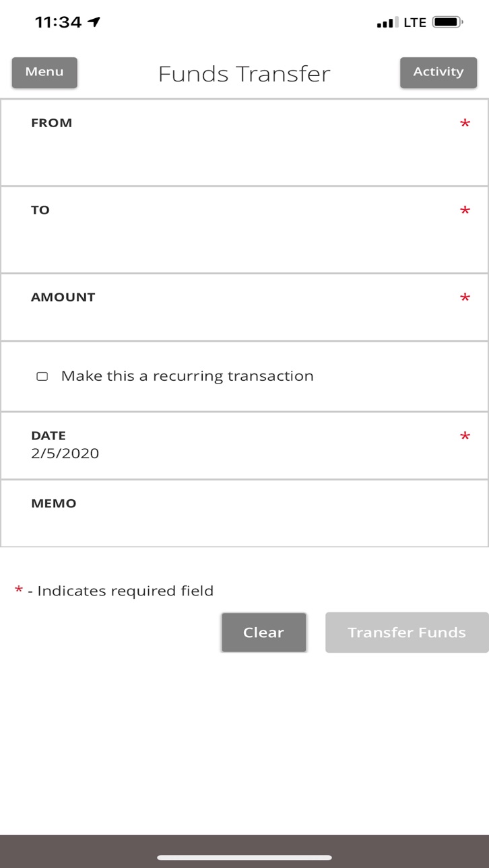The height and width of the screenshot is (868, 489).
Task: Tap the location arrow icon near the time
Action: pyautogui.click(x=94, y=22)
